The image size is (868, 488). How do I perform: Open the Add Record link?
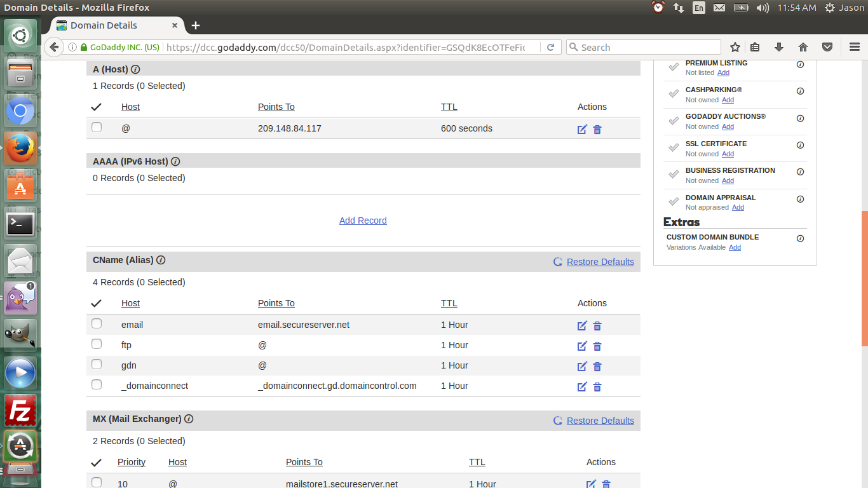[363, 220]
